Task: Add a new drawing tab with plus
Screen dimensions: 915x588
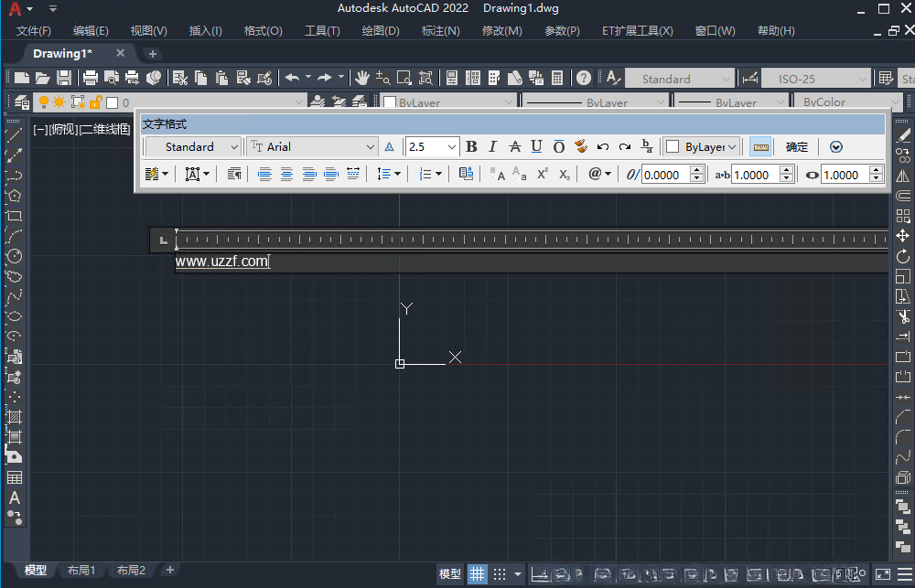Action: (153, 54)
